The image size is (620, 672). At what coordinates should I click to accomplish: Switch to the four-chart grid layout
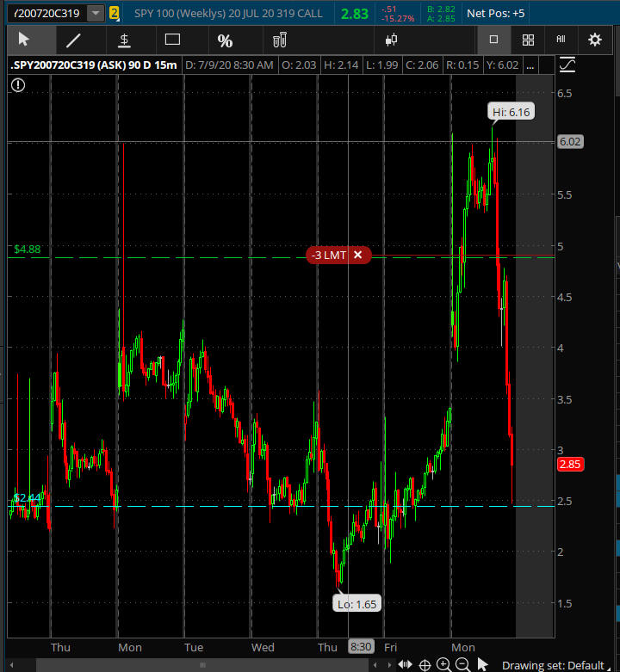pos(528,40)
